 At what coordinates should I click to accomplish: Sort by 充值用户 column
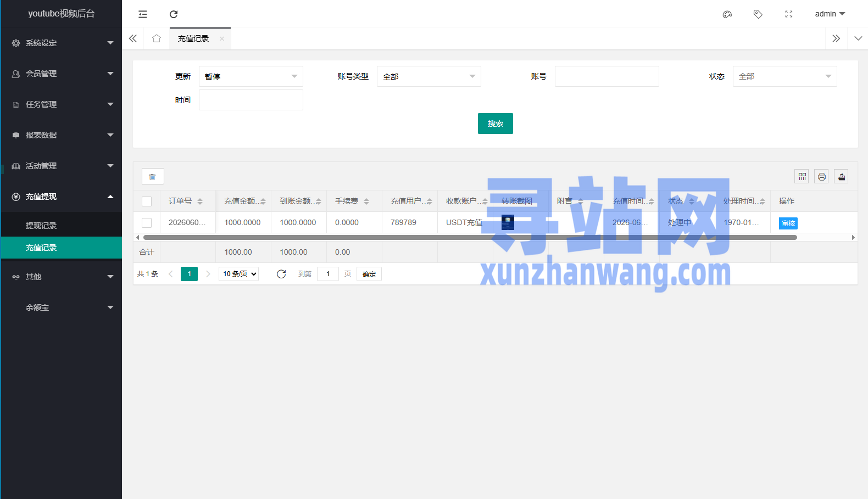tap(430, 201)
